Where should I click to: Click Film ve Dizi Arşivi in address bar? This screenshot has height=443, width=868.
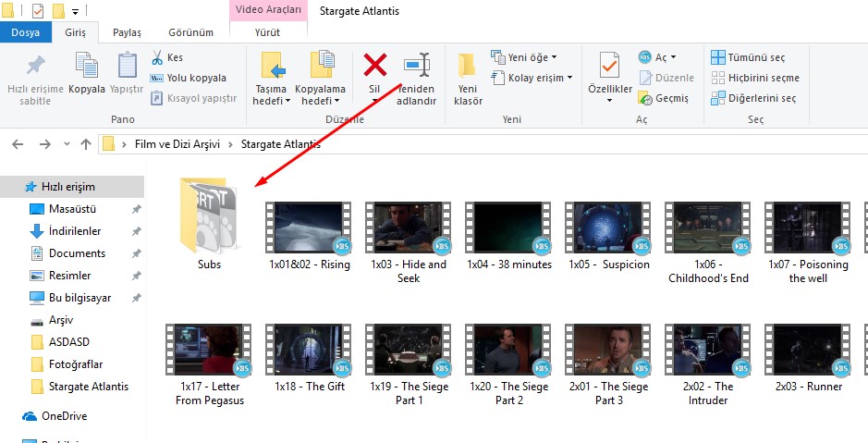pyautogui.click(x=176, y=144)
